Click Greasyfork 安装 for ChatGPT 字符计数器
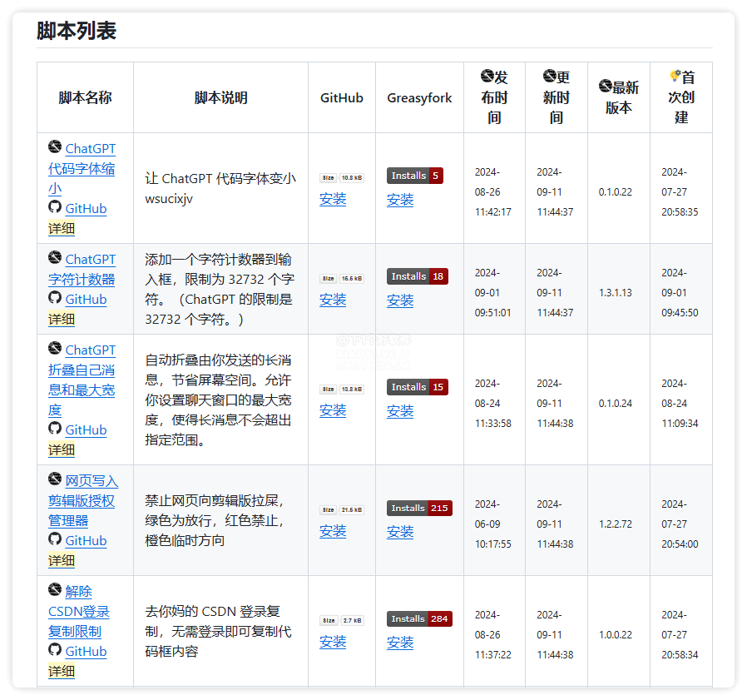 click(x=400, y=300)
